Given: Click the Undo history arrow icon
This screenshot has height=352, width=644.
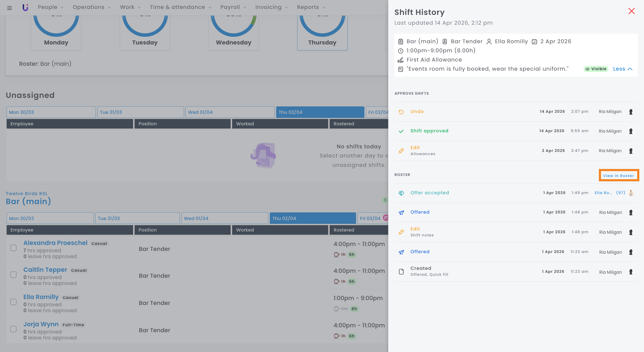Looking at the screenshot, I should click(401, 112).
